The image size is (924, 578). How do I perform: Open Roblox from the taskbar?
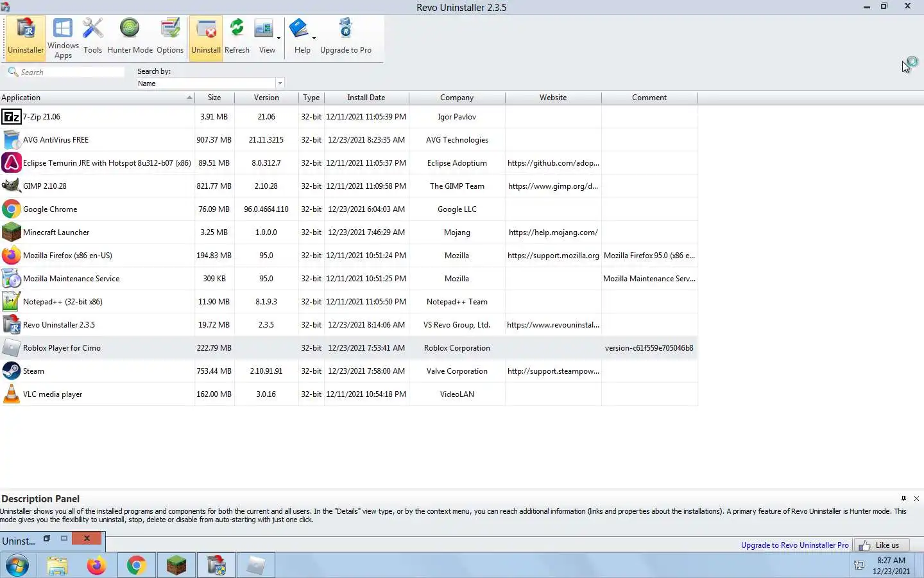coord(256,566)
